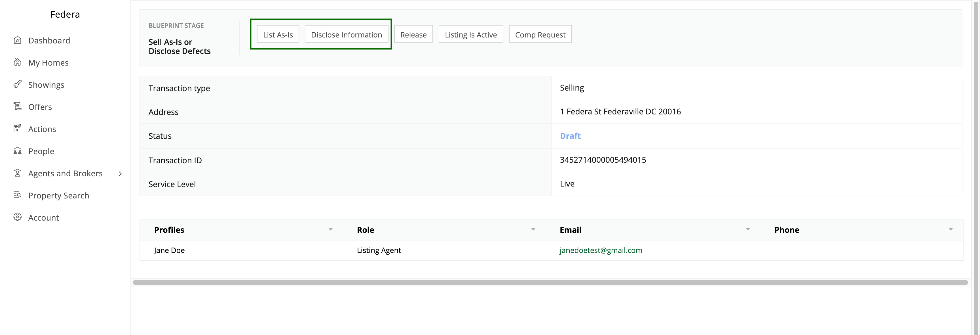980x335 pixels.
Task: Open Account settings label
Action: pos(43,217)
